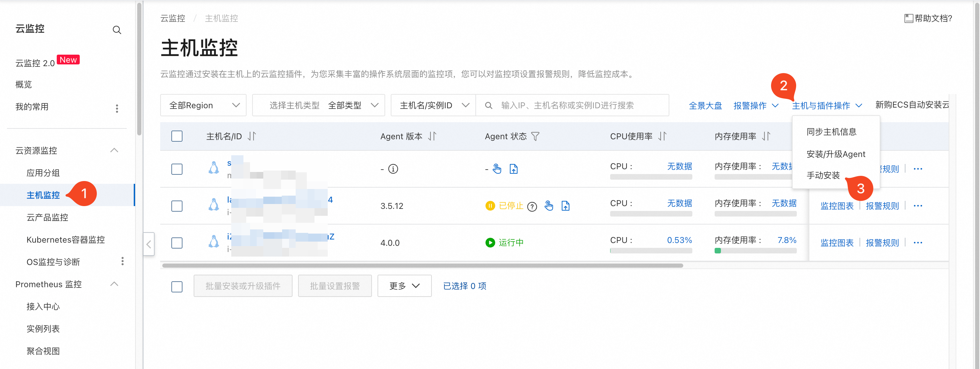Toggle the select-all checkbox in the table header

(x=177, y=136)
